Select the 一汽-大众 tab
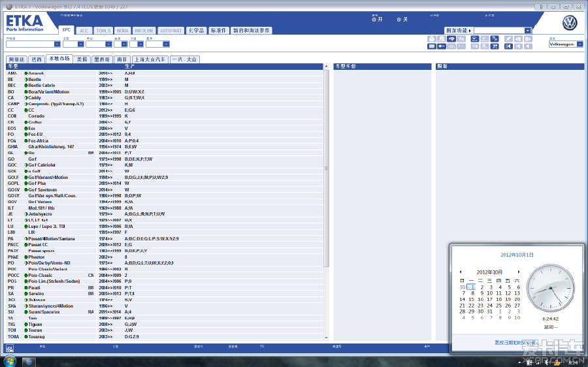588x367 pixels. click(x=184, y=59)
